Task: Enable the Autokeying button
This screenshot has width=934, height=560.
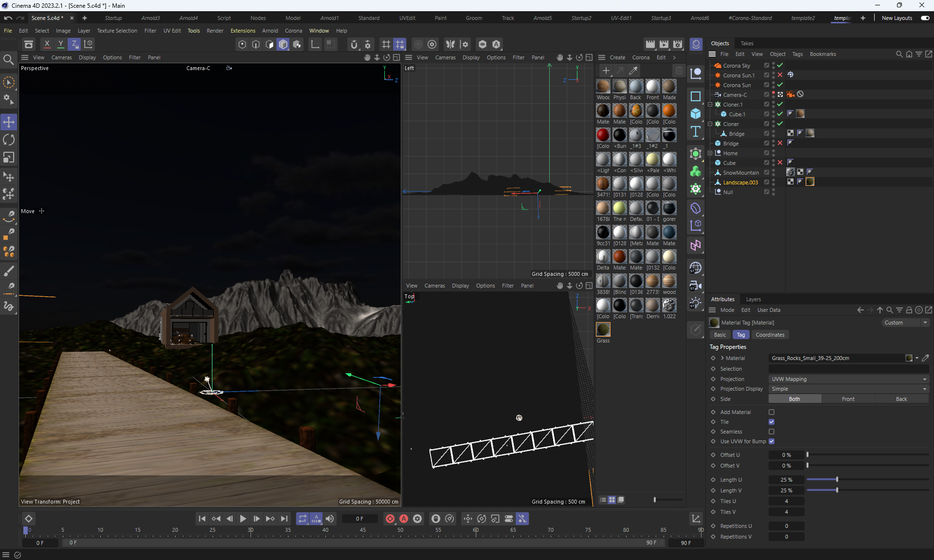Action: click(404, 519)
